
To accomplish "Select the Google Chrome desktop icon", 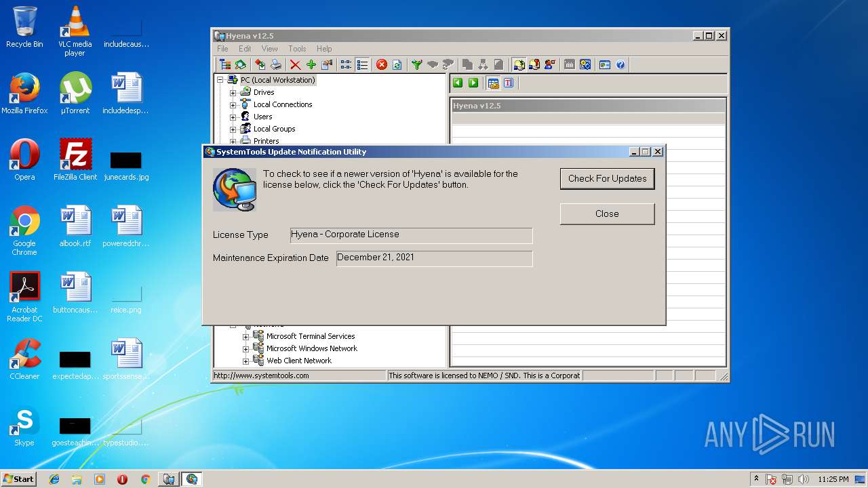I will tap(24, 230).
